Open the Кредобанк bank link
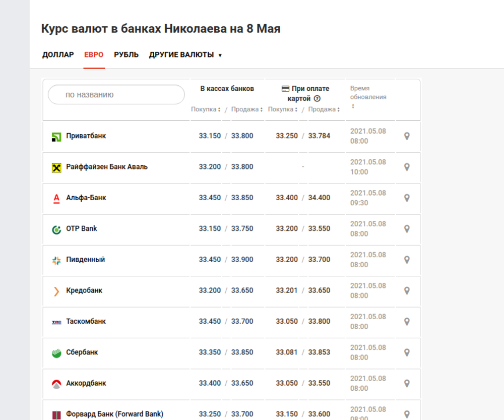The image size is (504, 420). click(84, 290)
